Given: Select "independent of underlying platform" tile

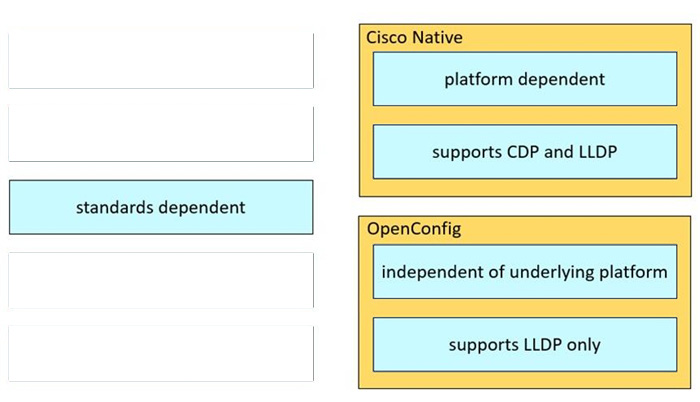Looking at the screenshot, I should [524, 271].
